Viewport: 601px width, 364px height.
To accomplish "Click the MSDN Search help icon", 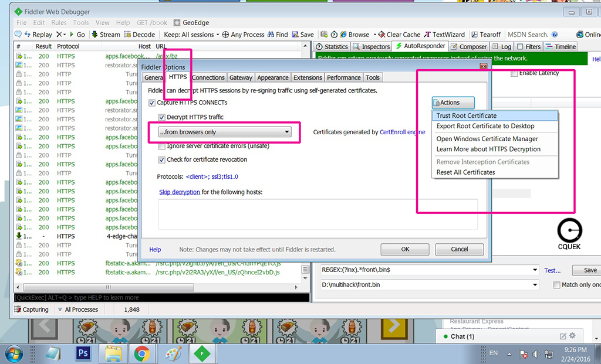I will [554, 35].
